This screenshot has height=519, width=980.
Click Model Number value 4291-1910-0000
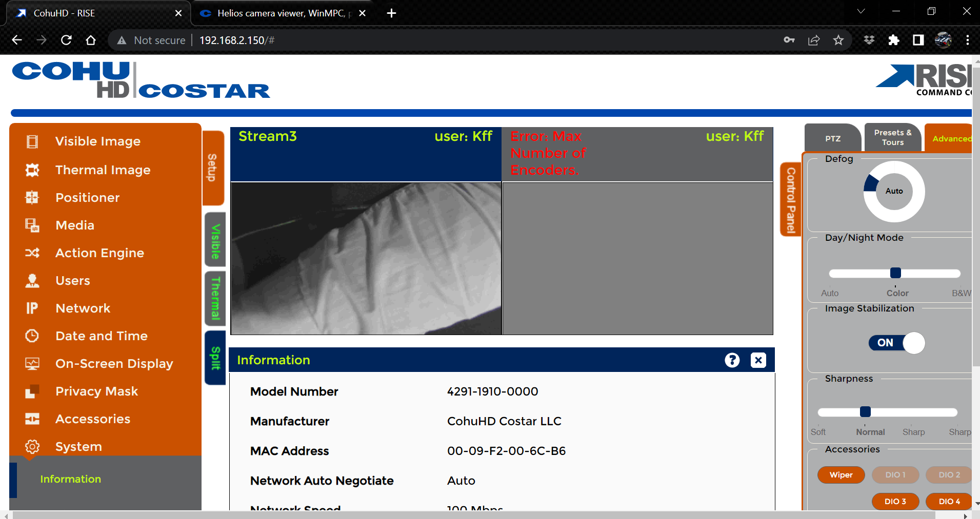pos(492,391)
